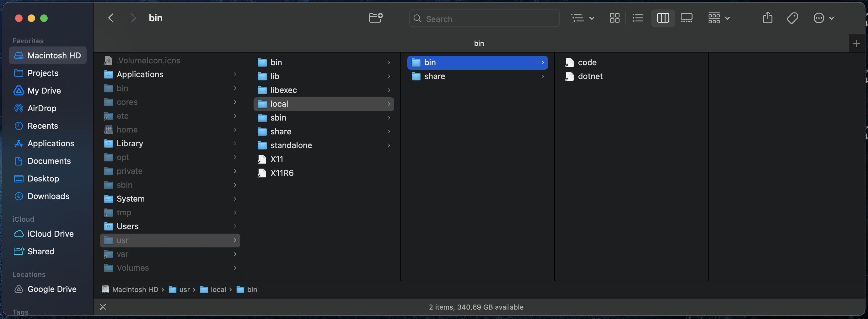Select the bin tab below the toolbar

tap(479, 43)
